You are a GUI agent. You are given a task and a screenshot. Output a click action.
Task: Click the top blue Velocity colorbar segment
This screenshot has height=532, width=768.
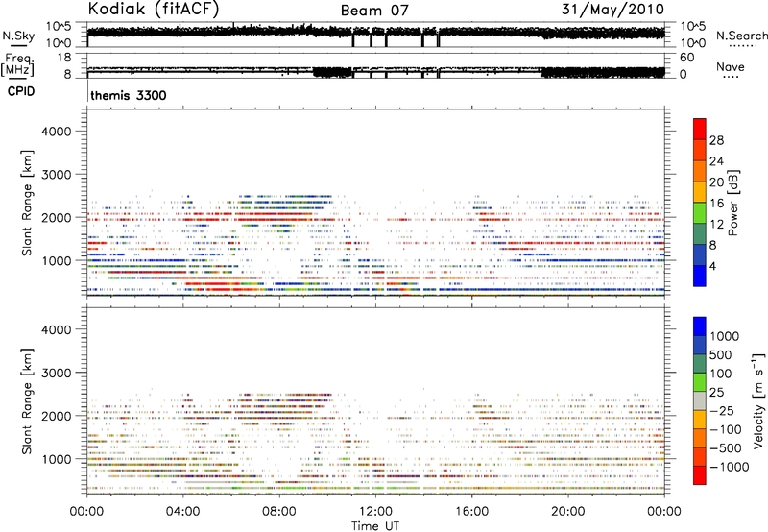700,326
